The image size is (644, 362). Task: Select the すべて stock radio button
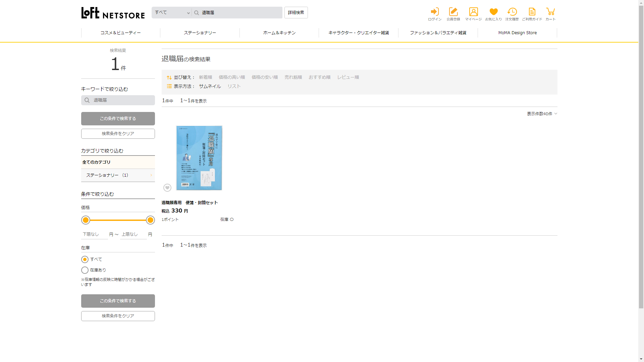tap(85, 259)
